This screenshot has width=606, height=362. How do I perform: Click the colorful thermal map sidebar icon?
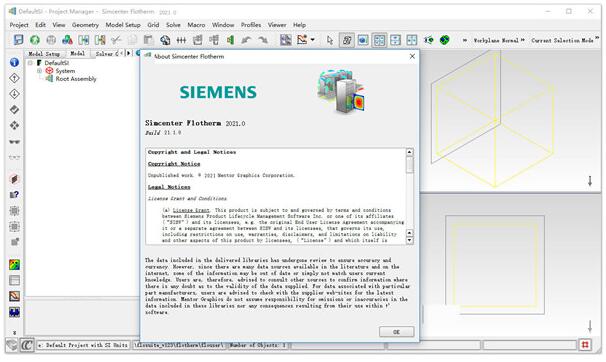click(x=14, y=265)
